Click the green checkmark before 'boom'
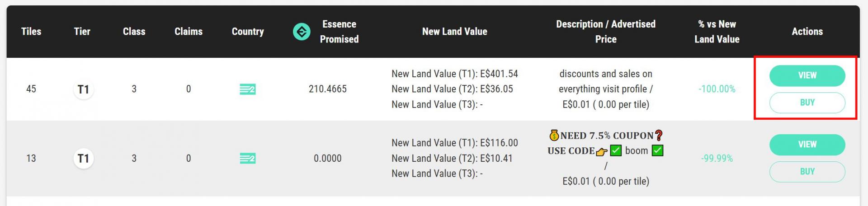This screenshot has height=206, width=868. point(616,150)
